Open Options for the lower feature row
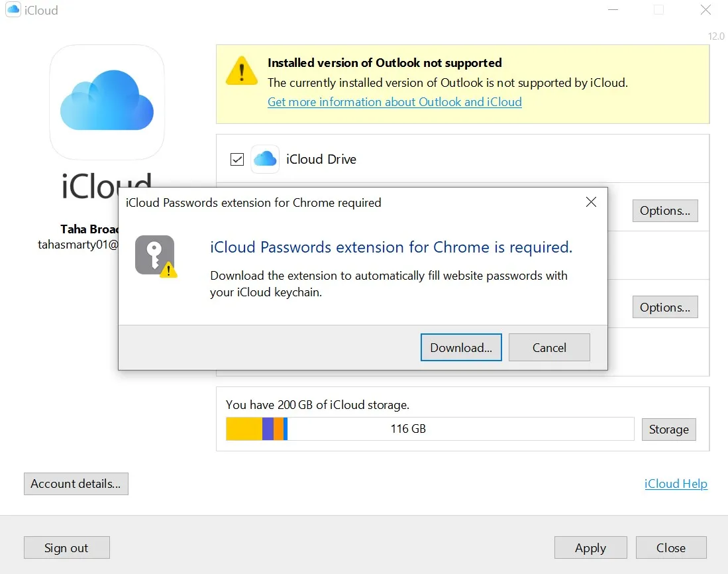Viewport: 728px width, 574px height. tap(665, 307)
